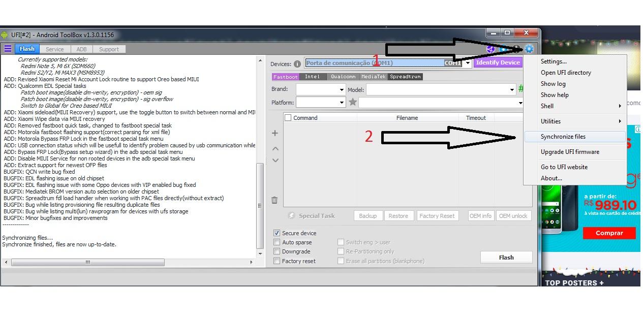The width and height of the screenshot is (644, 320).
Task: Select the Intel mode tab
Action: pyautogui.click(x=312, y=77)
